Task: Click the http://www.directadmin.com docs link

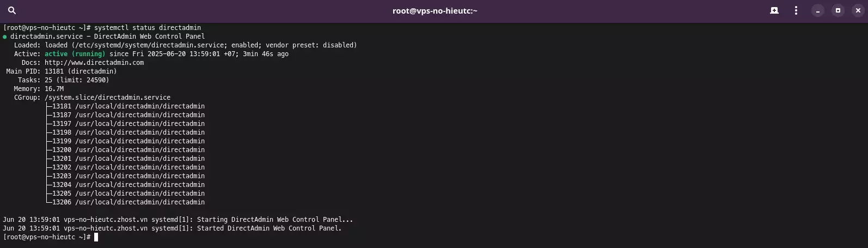Action: point(94,63)
